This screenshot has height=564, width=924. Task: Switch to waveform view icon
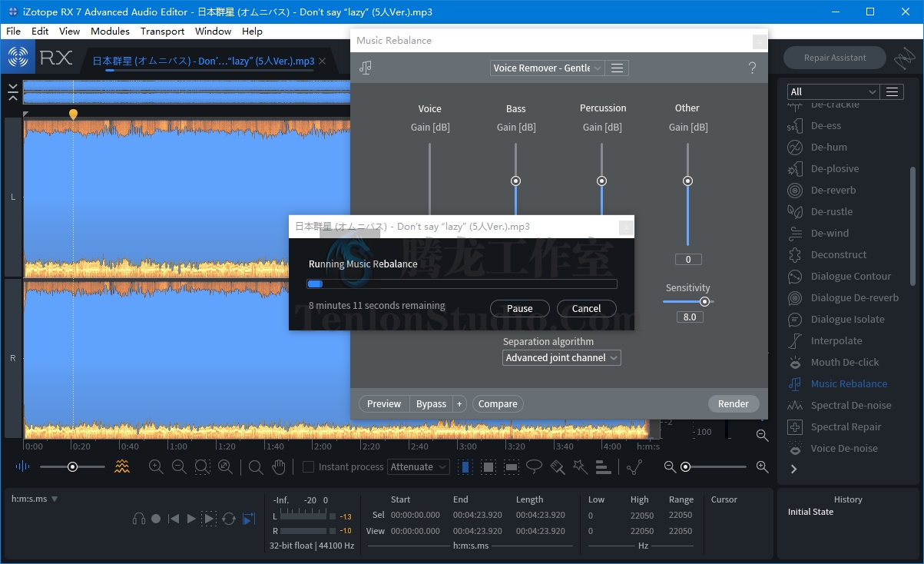(22, 466)
